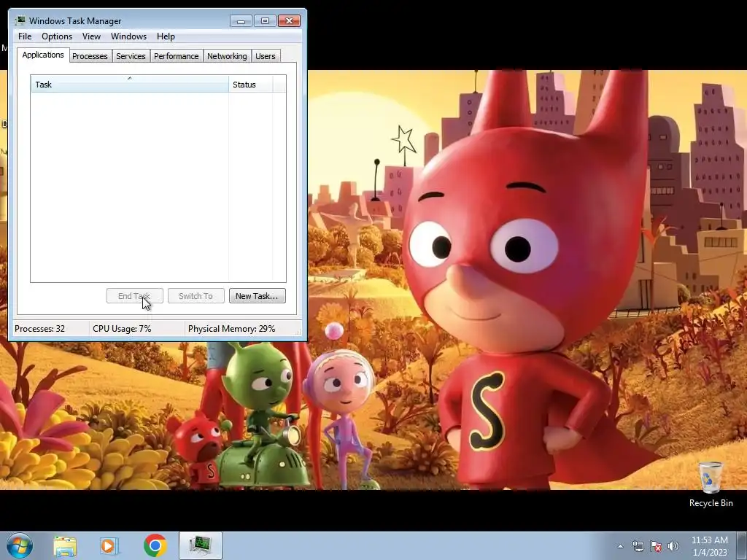Screen dimensions: 747x560
Task: Sort by the Status column header
Action: pyautogui.click(x=251, y=85)
